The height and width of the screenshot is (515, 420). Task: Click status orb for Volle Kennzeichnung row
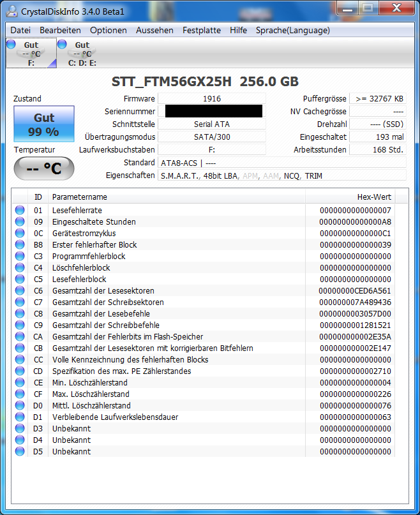click(20, 359)
